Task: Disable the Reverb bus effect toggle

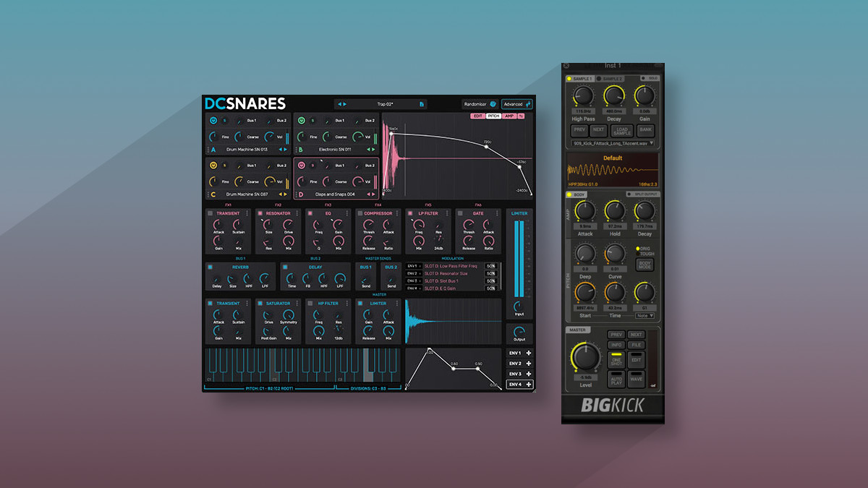Action: [x=210, y=267]
